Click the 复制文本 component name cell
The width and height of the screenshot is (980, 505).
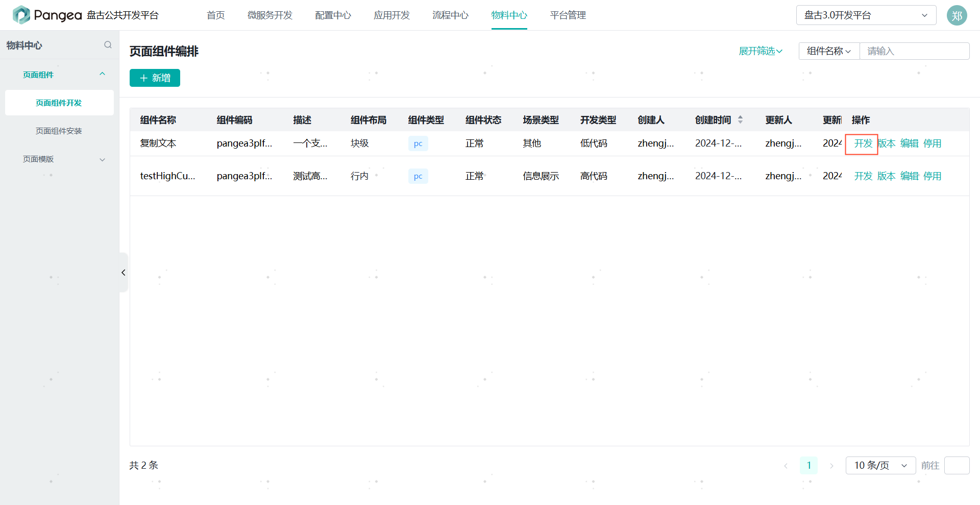158,143
